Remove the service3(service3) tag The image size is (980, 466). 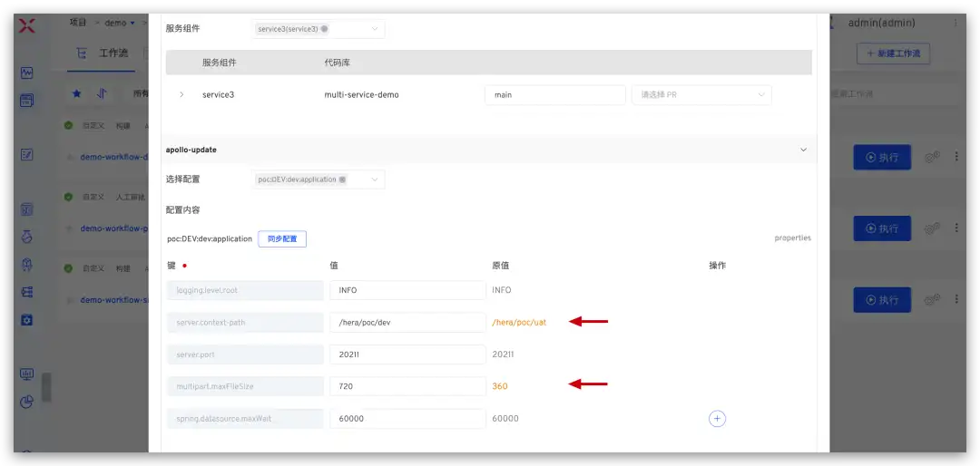[x=324, y=29]
